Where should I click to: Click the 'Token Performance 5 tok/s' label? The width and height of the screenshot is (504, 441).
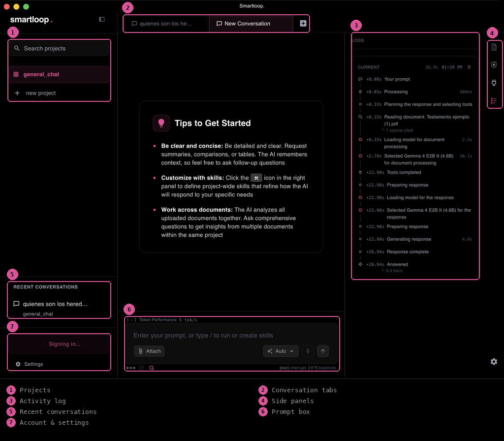tap(168, 320)
